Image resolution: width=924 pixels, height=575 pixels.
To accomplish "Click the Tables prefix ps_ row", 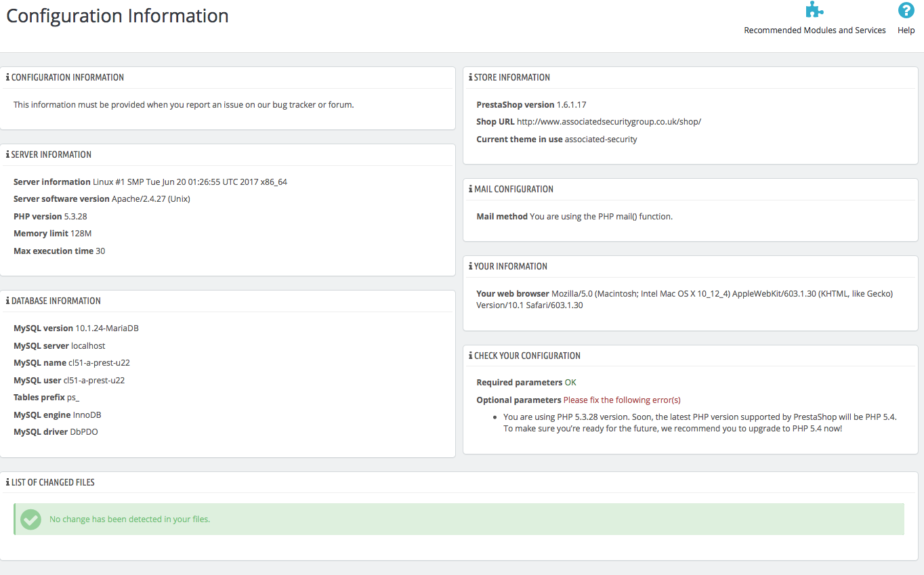I will pyautogui.click(x=47, y=398).
